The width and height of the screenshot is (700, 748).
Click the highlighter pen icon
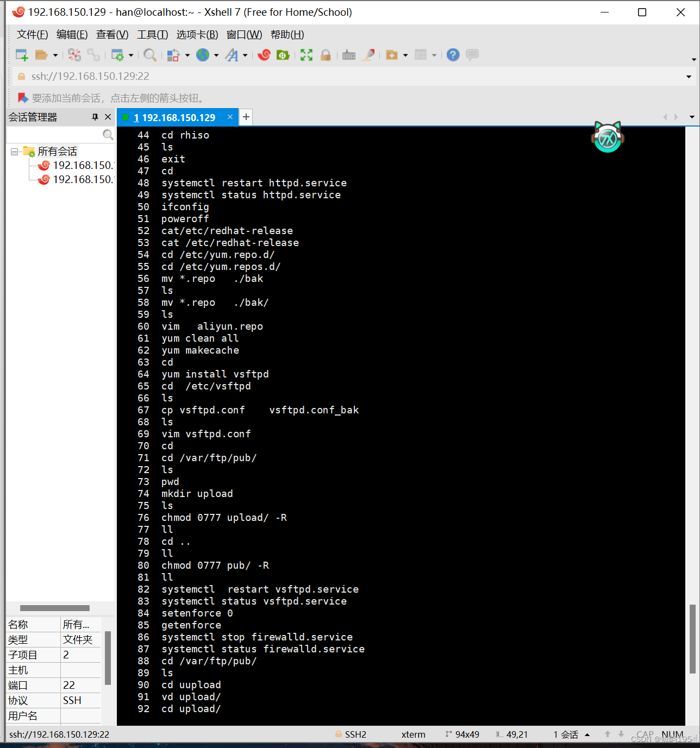[x=368, y=55]
